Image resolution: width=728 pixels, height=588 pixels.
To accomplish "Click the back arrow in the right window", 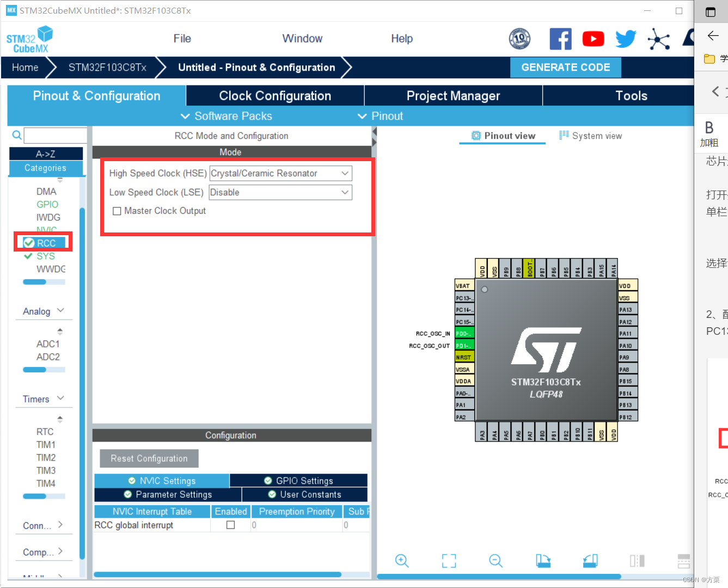I will 713,36.
